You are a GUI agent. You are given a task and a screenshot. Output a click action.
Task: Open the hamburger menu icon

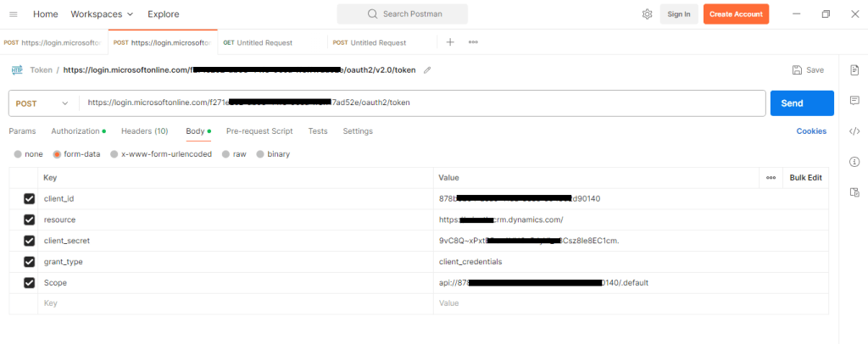click(13, 14)
